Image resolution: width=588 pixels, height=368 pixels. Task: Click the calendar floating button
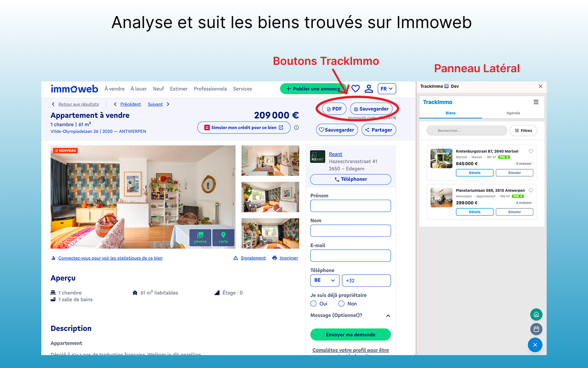coord(536,329)
